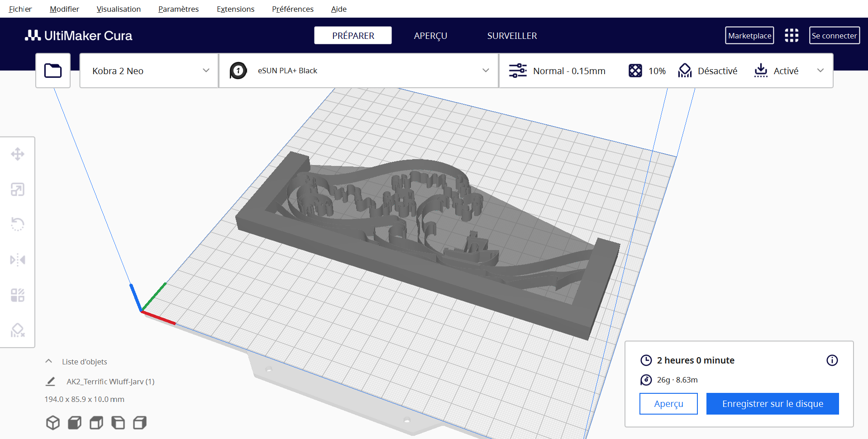Select the PRÉPARER stage tab

353,35
